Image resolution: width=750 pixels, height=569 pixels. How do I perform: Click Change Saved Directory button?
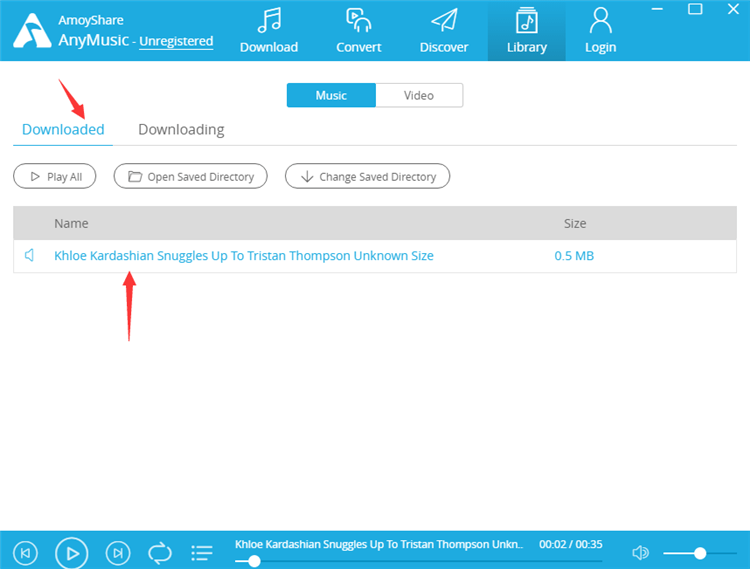[x=367, y=176]
